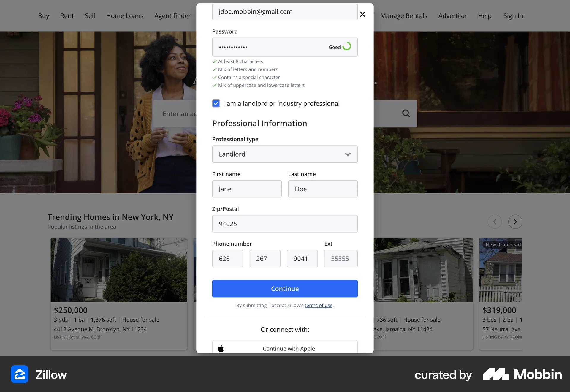Click the Ext phone extension field
Image resolution: width=570 pixels, height=392 pixels.
coord(341,259)
